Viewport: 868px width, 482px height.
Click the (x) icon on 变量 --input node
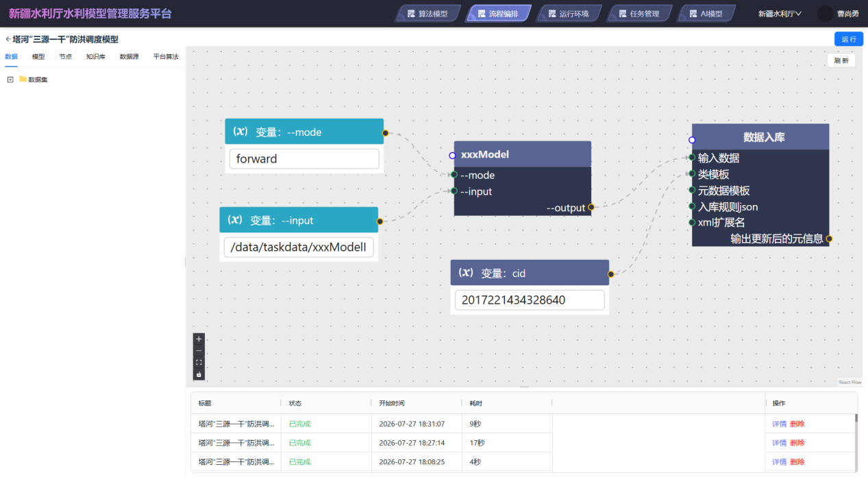234,220
